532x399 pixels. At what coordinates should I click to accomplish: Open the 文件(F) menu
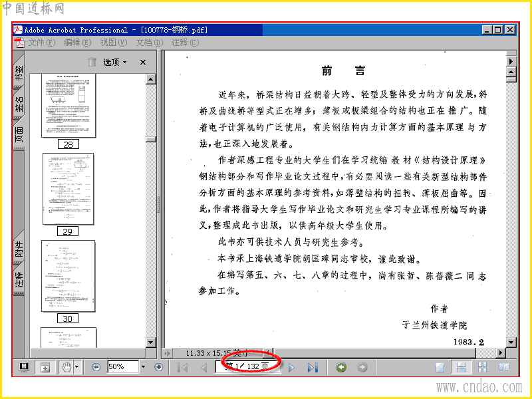coord(41,43)
